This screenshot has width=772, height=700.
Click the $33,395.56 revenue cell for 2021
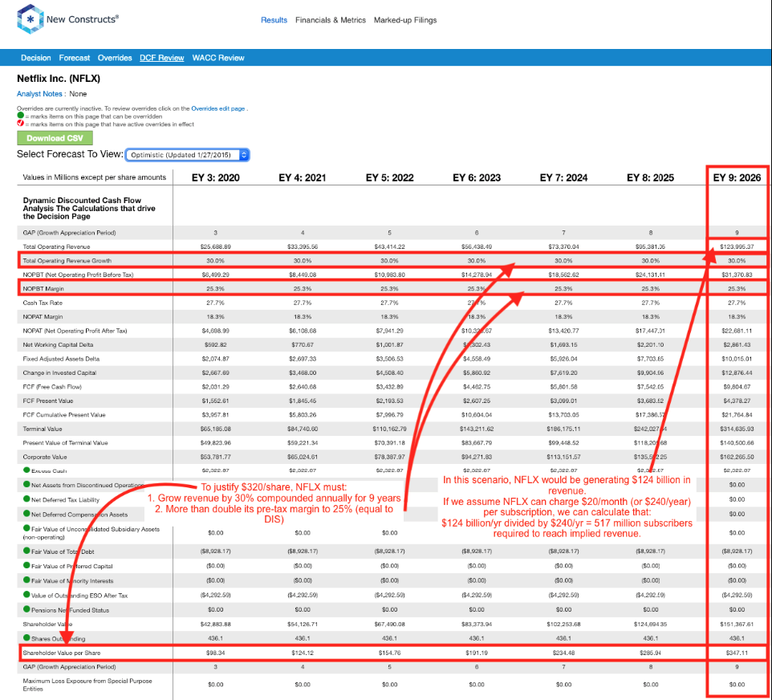click(x=303, y=246)
